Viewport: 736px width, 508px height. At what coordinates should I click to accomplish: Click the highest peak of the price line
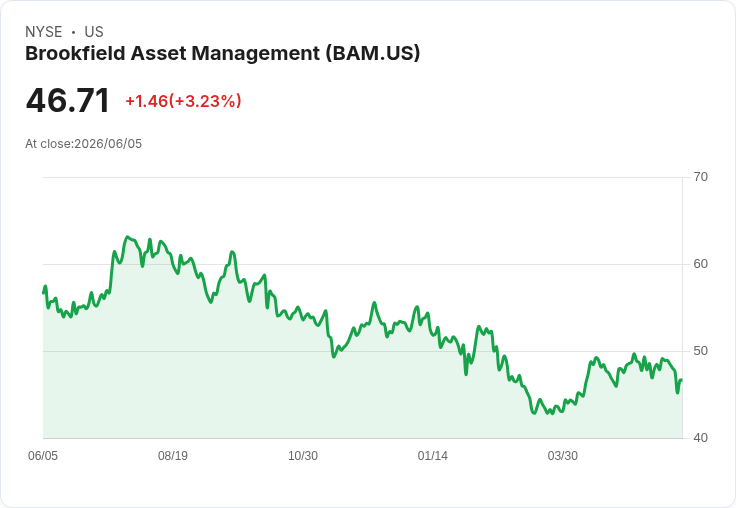tap(127, 237)
